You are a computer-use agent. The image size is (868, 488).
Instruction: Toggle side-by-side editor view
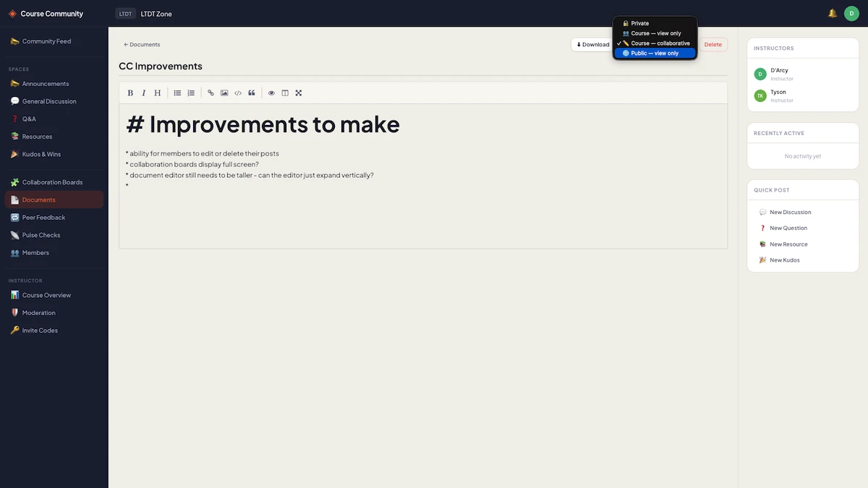pyautogui.click(x=285, y=93)
